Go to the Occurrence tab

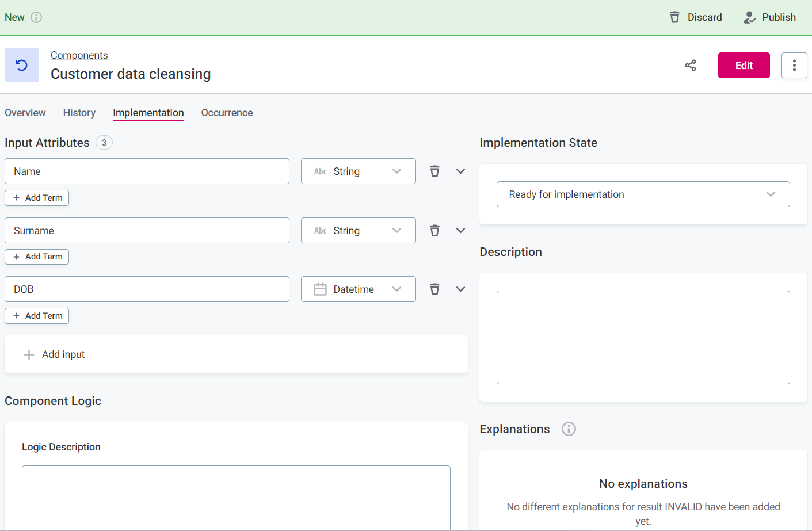227,113
